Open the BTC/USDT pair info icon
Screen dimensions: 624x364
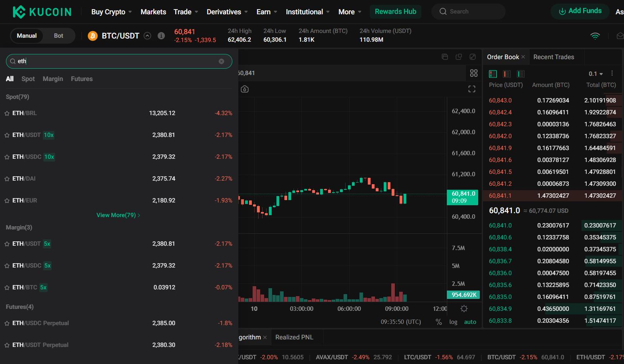pos(161,36)
